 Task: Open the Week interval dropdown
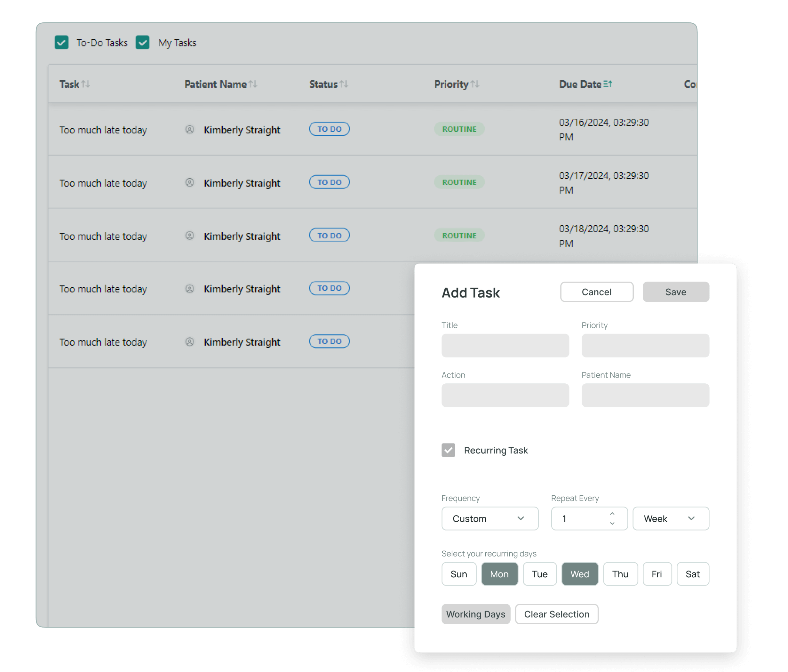pos(671,518)
